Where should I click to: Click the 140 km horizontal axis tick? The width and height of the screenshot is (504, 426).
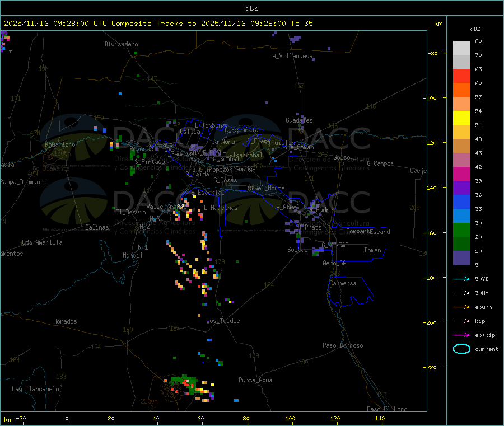coord(380,418)
